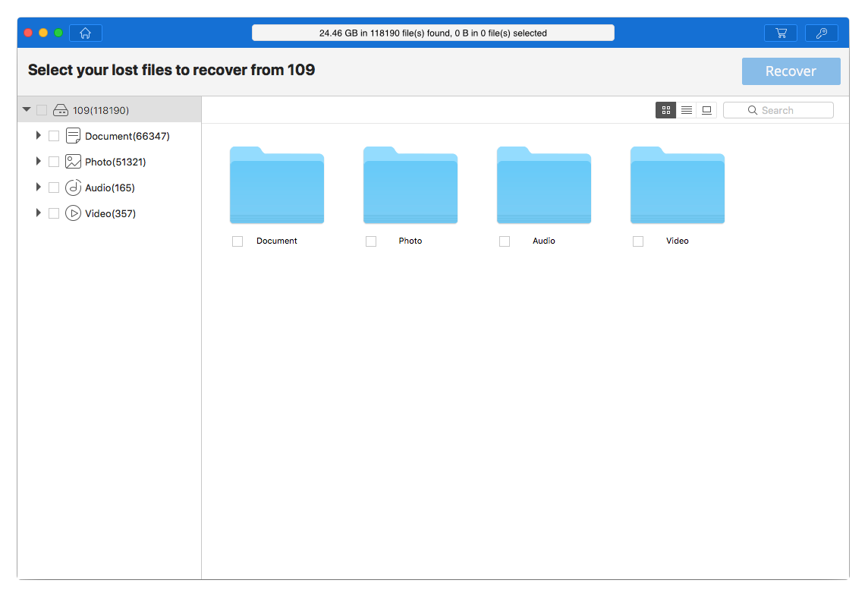Click the key activation icon

click(x=822, y=33)
